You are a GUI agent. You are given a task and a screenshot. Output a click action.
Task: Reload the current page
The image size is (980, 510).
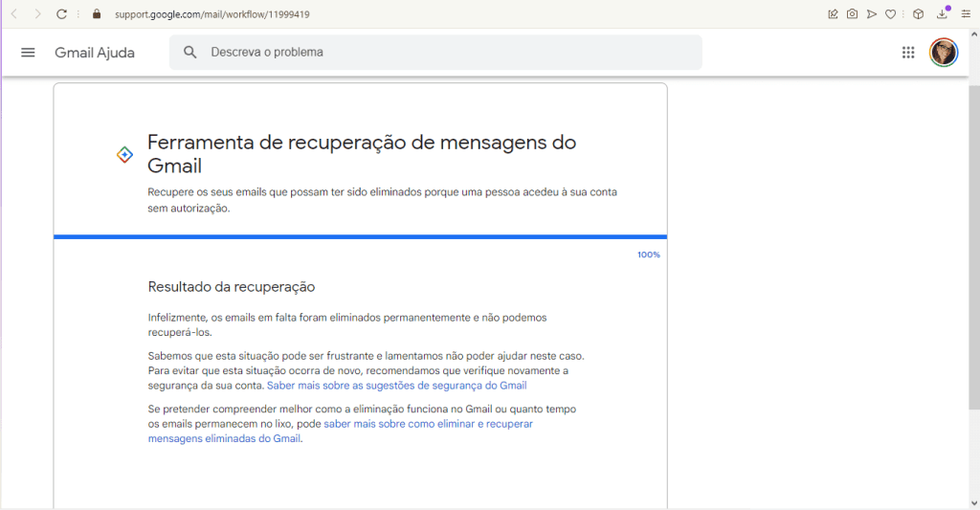point(61,13)
